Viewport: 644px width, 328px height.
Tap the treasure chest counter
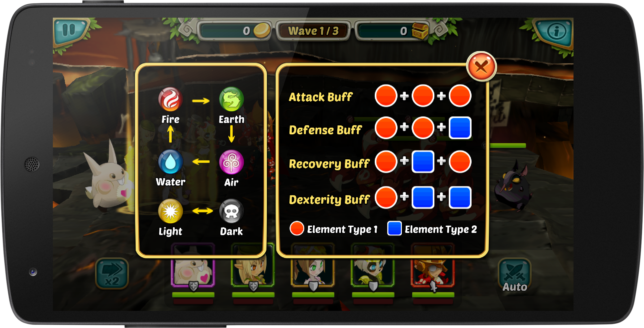393,31
